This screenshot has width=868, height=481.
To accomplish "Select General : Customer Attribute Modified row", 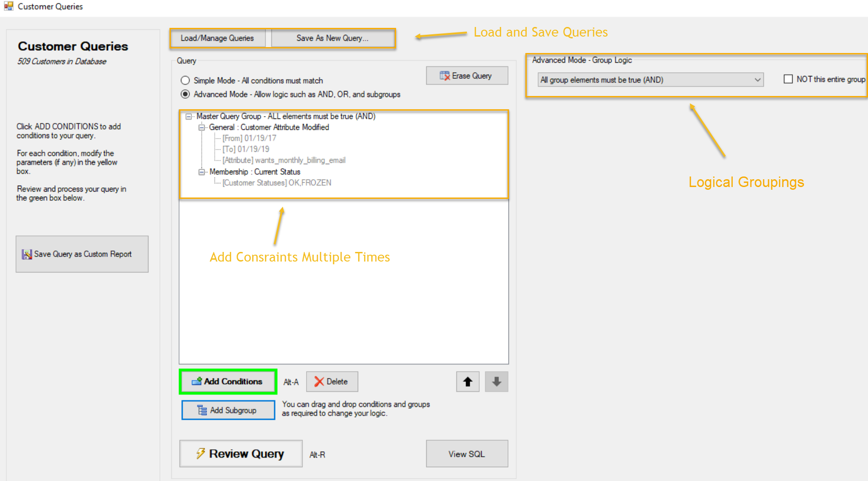I will pos(269,128).
